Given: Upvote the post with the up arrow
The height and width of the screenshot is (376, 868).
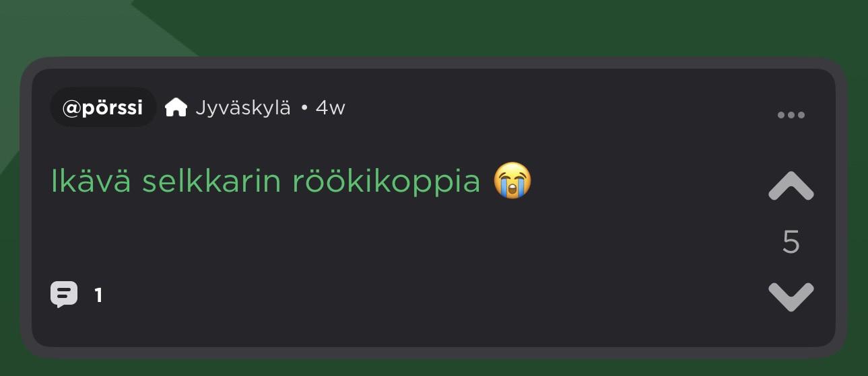Looking at the screenshot, I should coord(791,186).
